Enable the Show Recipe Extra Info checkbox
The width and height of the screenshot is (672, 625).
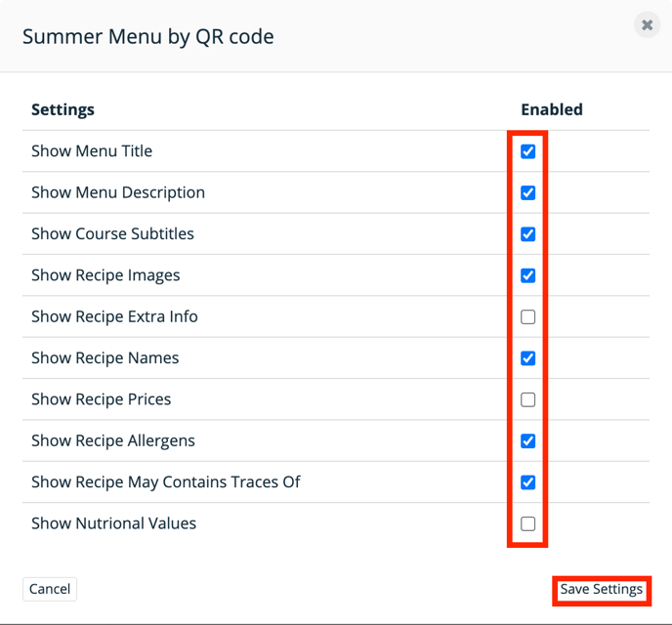(x=527, y=317)
